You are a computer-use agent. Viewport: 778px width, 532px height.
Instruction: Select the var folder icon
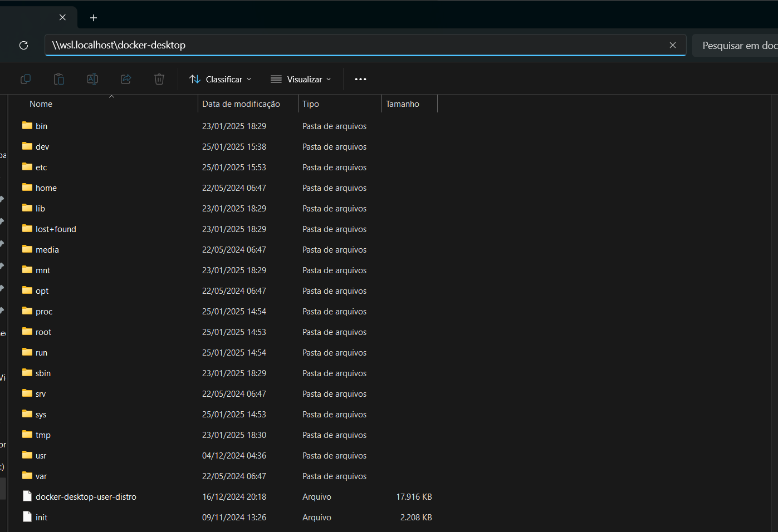(x=27, y=476)
